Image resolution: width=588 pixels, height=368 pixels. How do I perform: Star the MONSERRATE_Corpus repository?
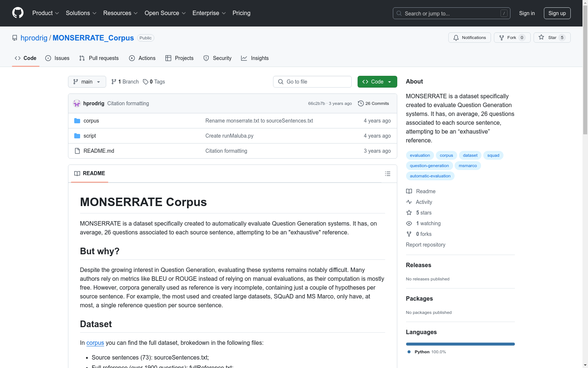tap(552, 38)
